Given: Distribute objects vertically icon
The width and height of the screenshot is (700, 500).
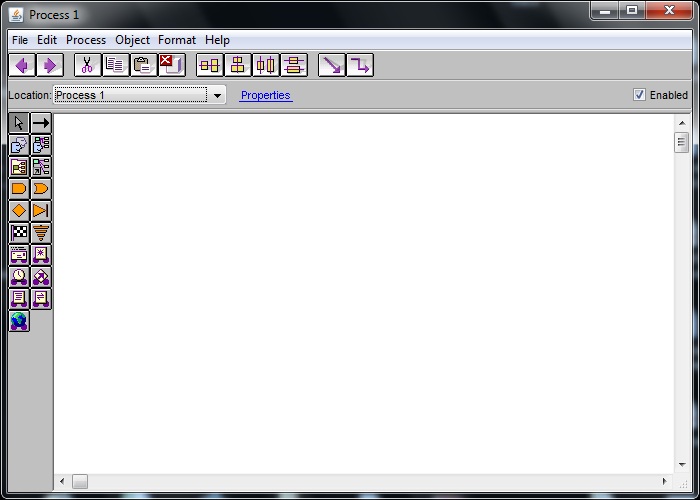Looking at the screenshot, I should point(294,66).
